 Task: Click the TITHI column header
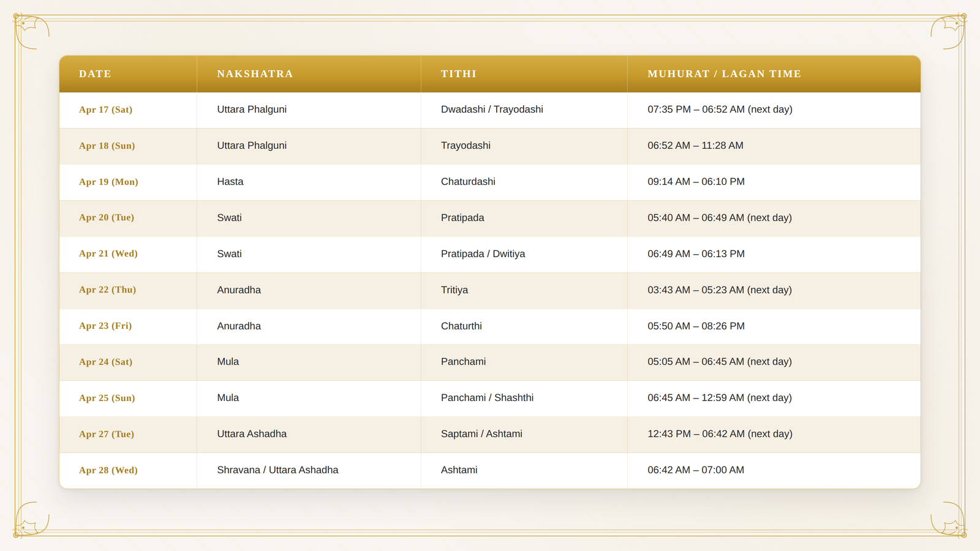point(524,74)
